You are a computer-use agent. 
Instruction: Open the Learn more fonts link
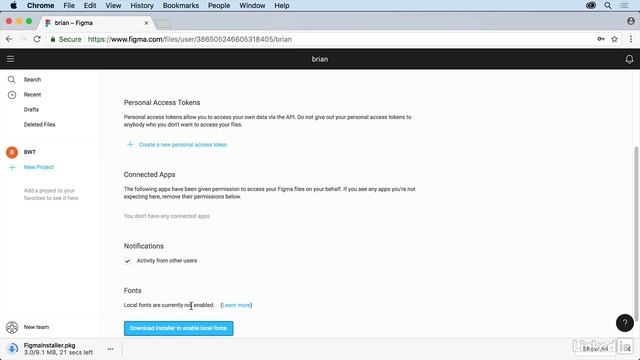pos(236,305)
